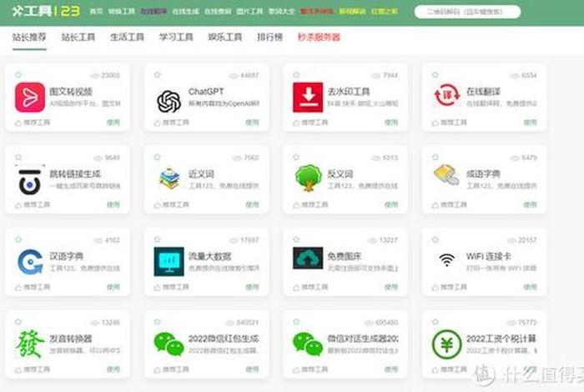Open 转换工具 in the top navigation
584x392 pixels.
tap(122, 11)
